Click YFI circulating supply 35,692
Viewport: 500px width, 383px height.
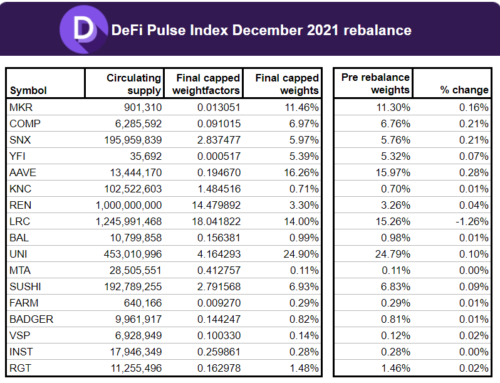(x=146, y=156)
